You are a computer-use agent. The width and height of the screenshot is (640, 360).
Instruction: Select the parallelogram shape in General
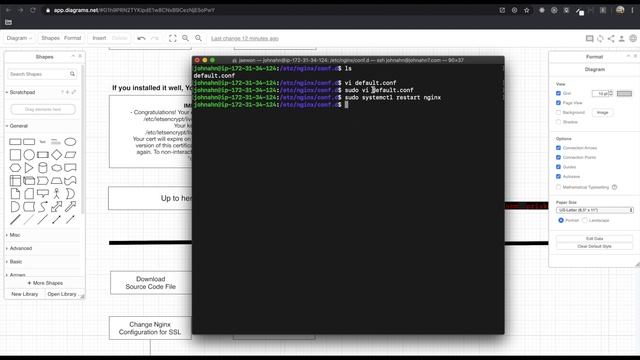pos(70,155)
